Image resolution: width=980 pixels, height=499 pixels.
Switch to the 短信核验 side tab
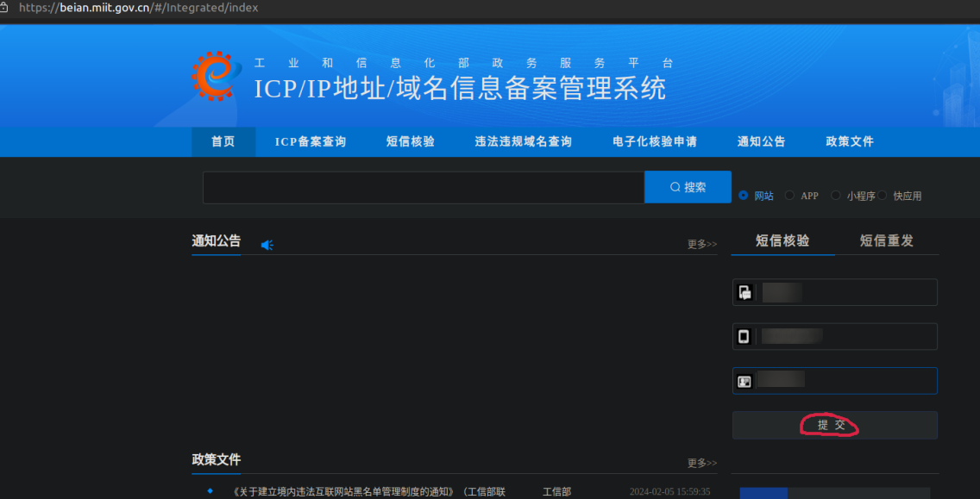pos(782,241)
